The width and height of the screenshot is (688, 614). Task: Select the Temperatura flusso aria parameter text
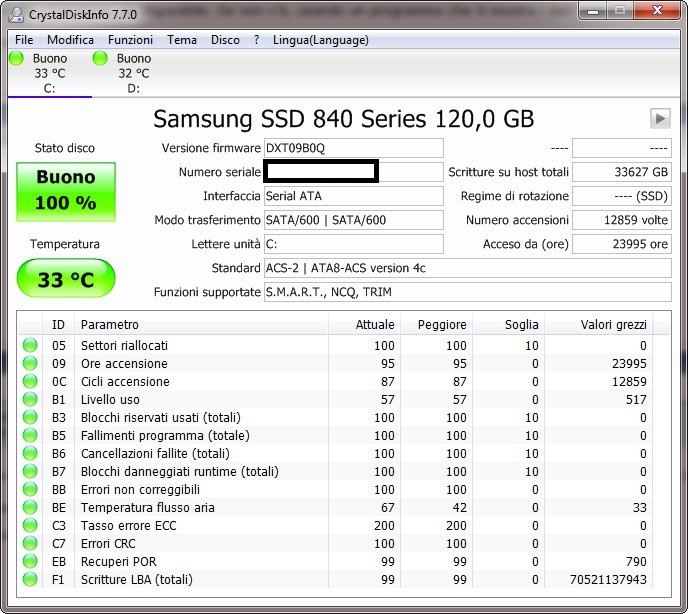pos(147,507)
